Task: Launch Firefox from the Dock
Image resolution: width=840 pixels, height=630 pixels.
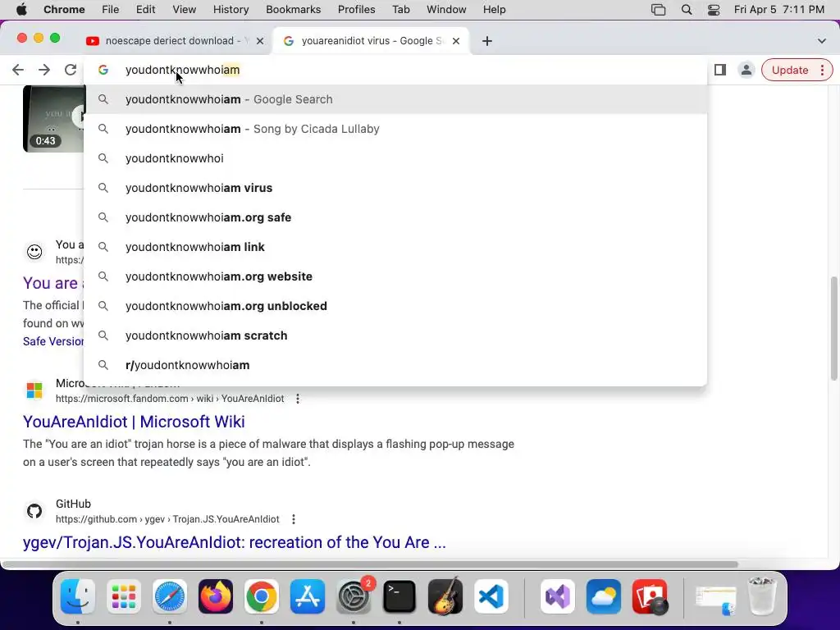Action: click(x=216, y=596)
